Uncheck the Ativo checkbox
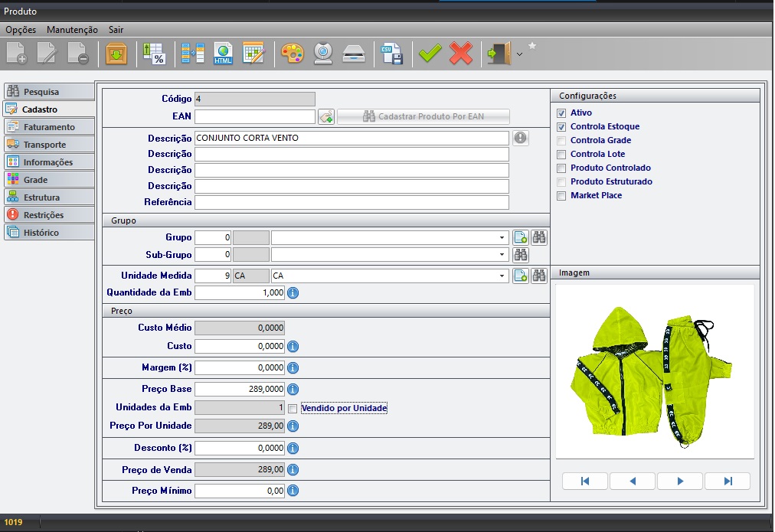 click(561, 113)
